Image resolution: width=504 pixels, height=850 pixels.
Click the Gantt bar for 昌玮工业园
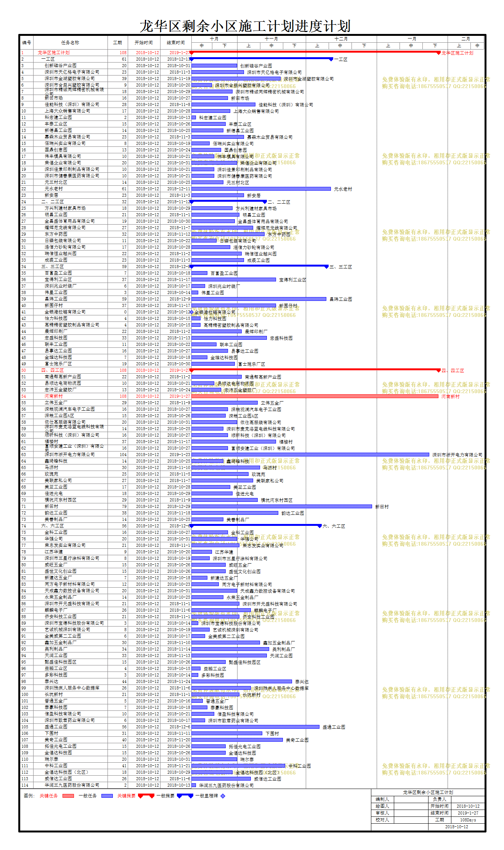pyautogui.click(x=259, y=299)
